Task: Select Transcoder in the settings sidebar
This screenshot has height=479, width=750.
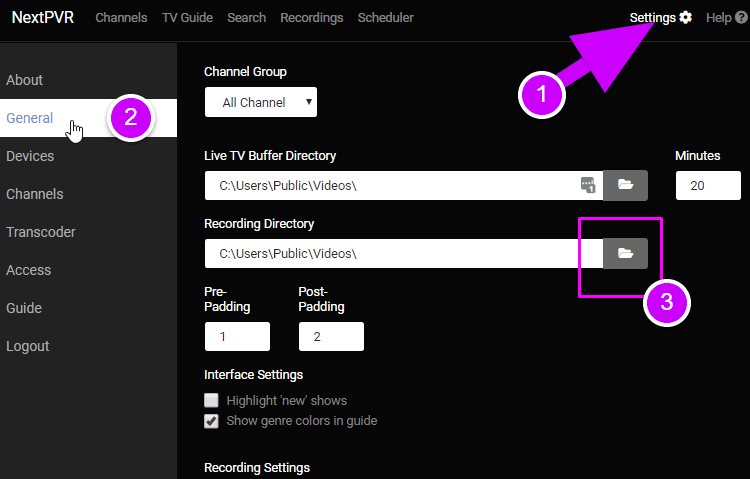Action: [x=88, y=232]
